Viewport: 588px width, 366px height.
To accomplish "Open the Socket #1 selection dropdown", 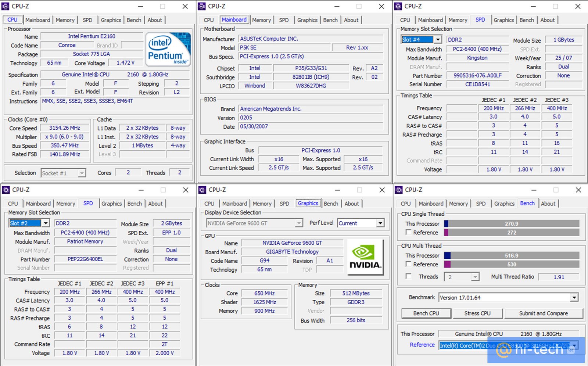I will [82, 173].
